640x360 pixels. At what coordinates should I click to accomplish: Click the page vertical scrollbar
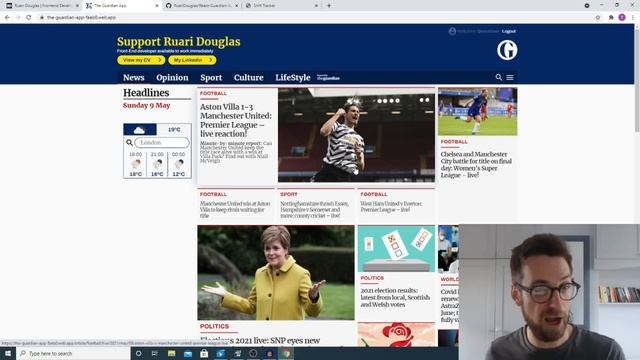click(x=637, y=82)
